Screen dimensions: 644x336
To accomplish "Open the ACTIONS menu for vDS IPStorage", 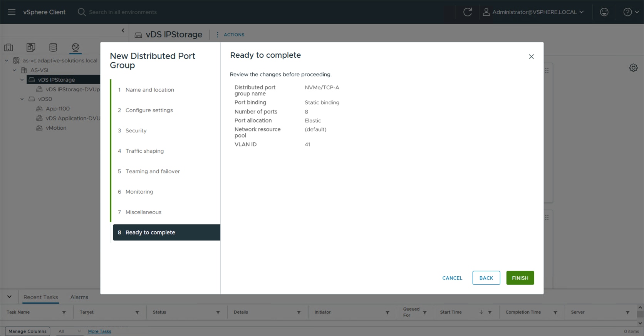I will coord(230,35).
